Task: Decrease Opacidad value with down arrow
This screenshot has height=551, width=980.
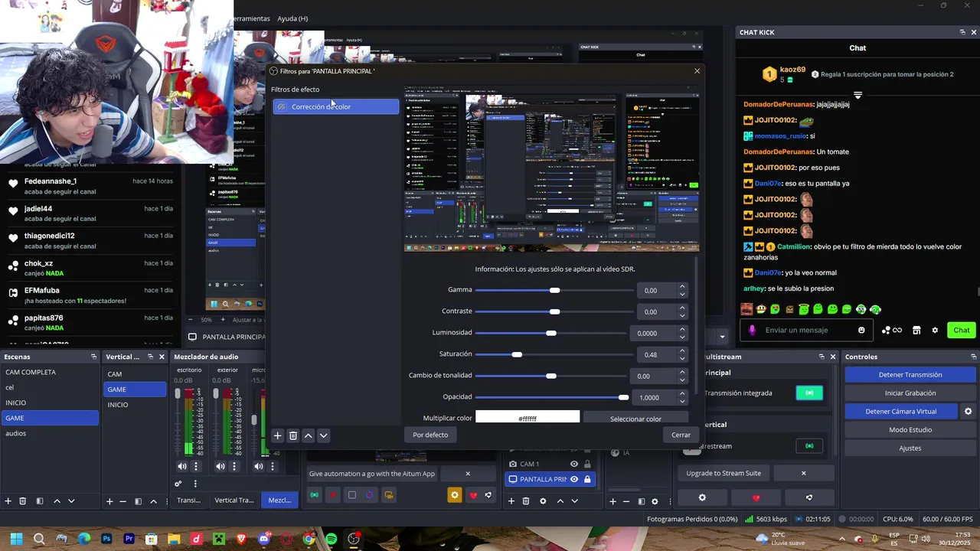Action: (x=682, y=401)
